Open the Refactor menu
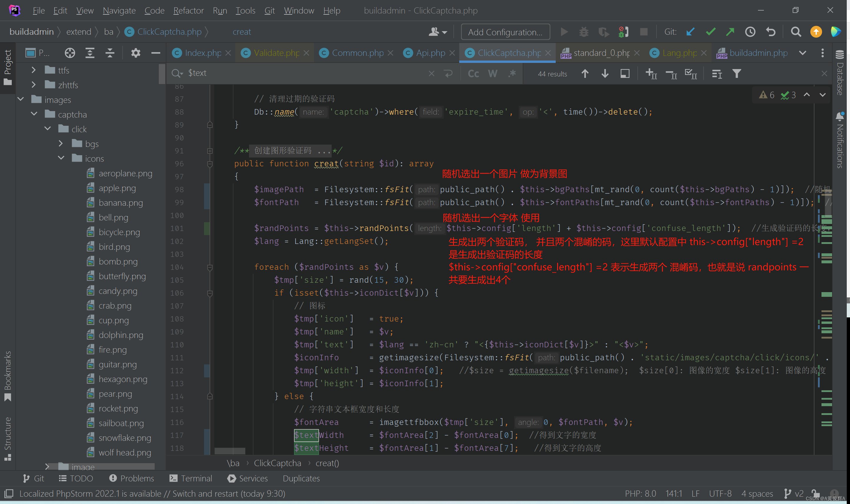This screenshot has width=850, height=504. [188, 11]
